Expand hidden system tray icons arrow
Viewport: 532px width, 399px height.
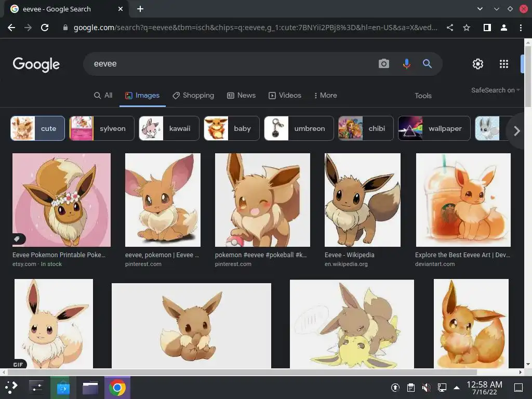click(x=457, y=388)
